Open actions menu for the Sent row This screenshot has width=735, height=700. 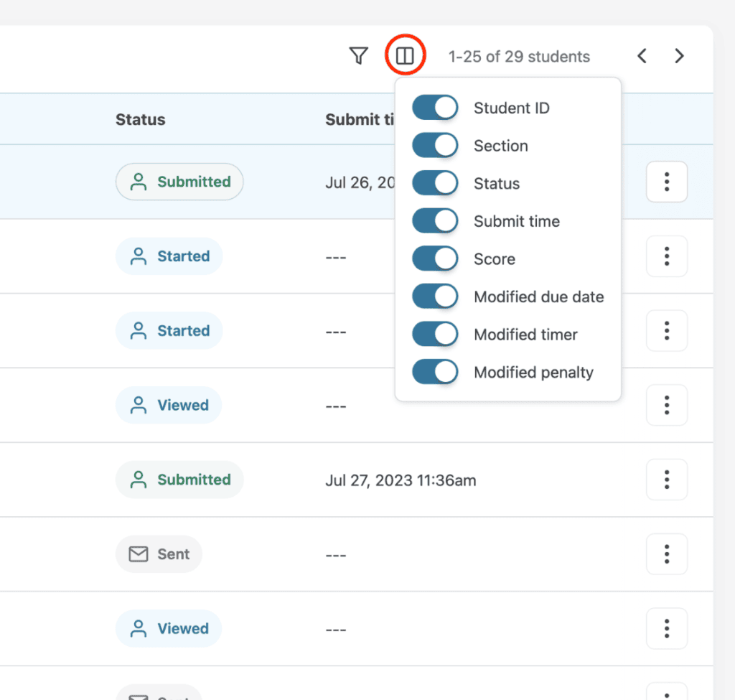[666, 554]
